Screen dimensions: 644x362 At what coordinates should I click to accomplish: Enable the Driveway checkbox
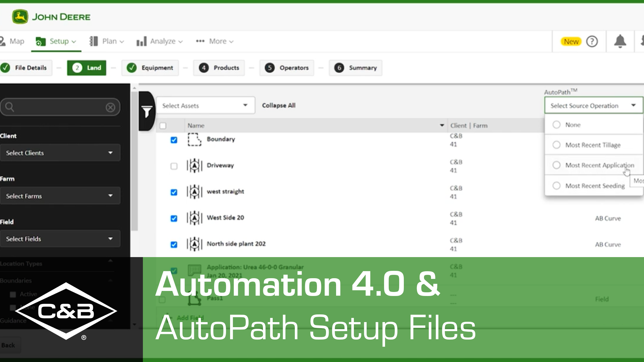point(174,166)
